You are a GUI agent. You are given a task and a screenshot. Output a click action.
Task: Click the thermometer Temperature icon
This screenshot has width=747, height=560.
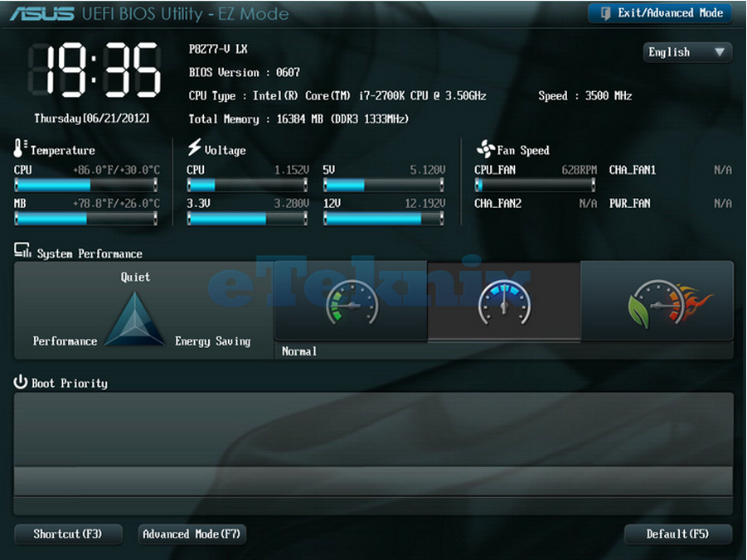21,148
